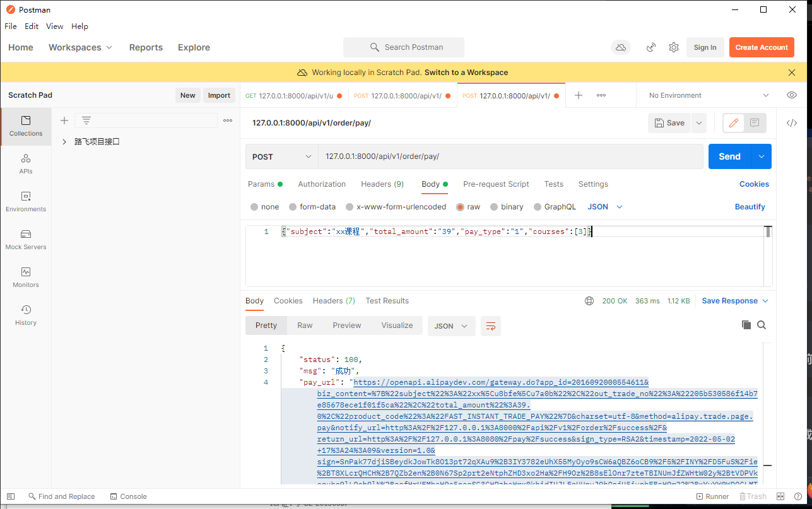This screenshot has width=812, height=509.
Task: Select the pencil edit mode icon
Action: 733,123
